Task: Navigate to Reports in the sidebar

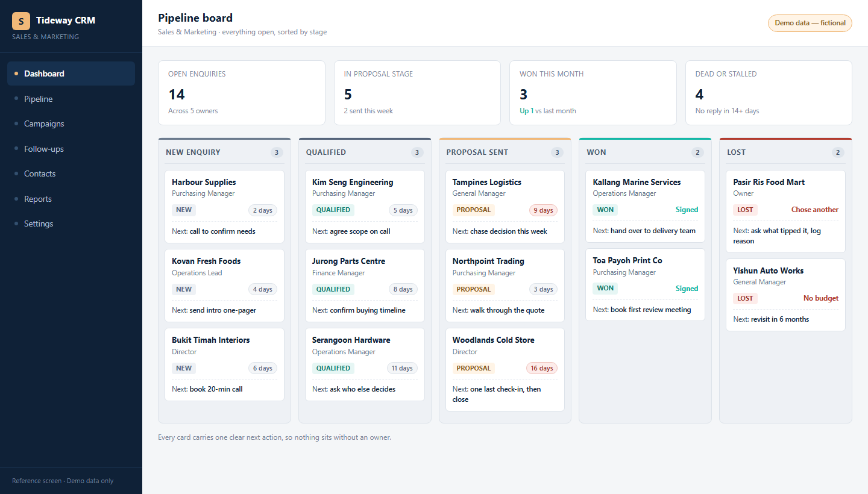Action: (71, 199)
